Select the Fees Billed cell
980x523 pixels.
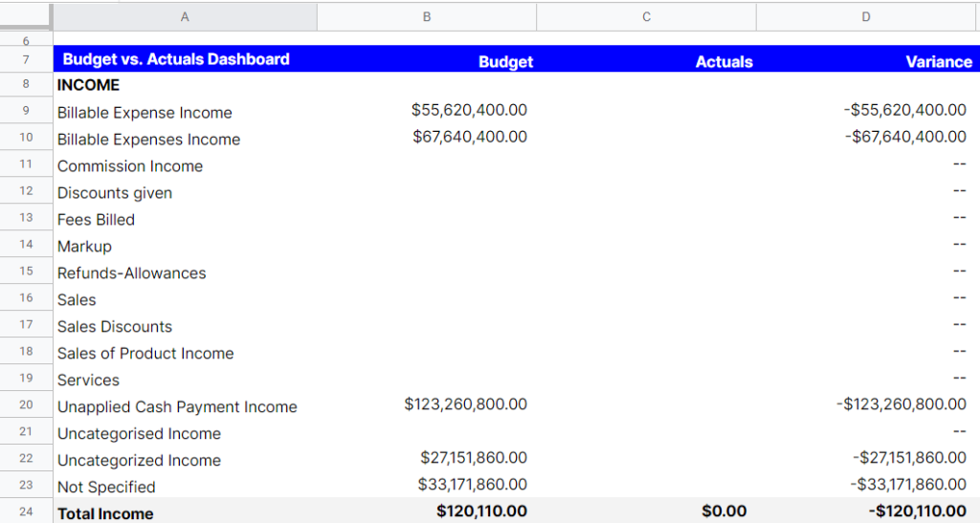point(185,218)
